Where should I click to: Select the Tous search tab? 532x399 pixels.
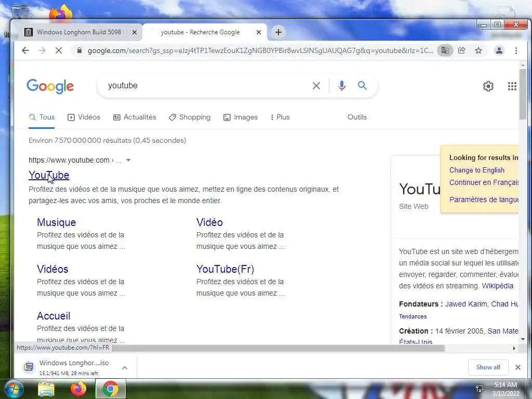coord(42,117)
